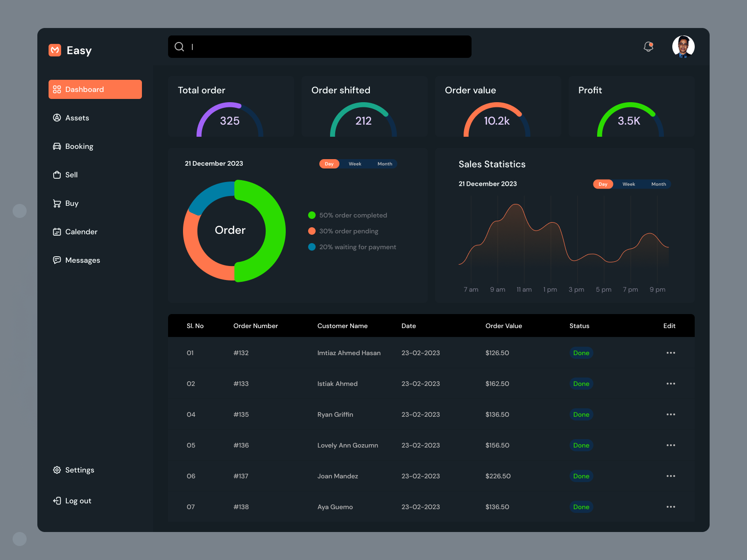747x560 pixels.
Task: Click the Done status badge for #135
Action: pyautogui.click(x=581, y=414)
